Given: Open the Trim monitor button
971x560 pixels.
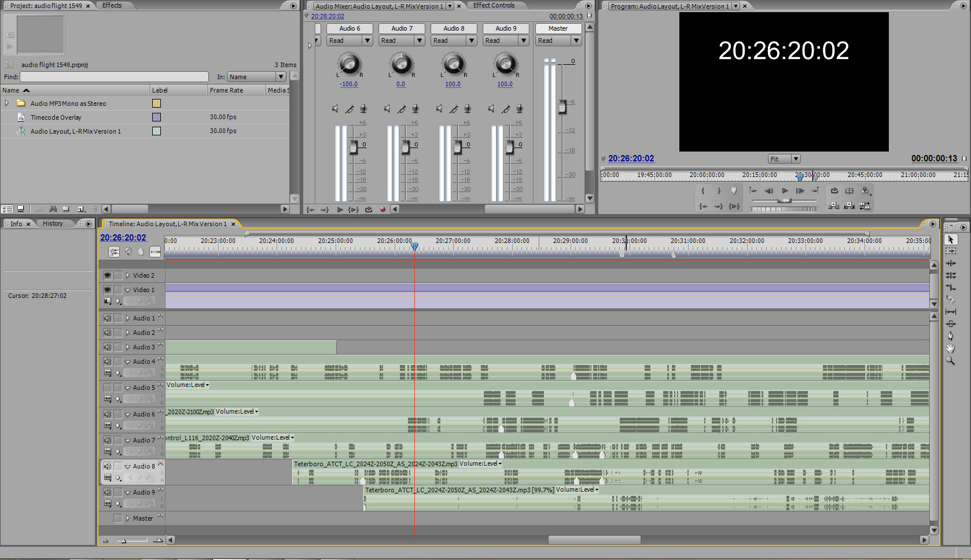Looking at the screenshot, I should (x=865, y=205).
